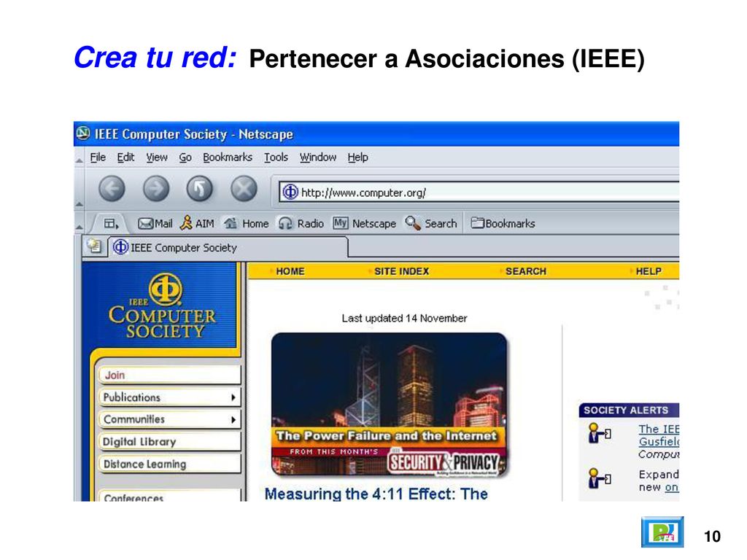Click the Search magnifier toolbar button
This screenshot has height=560, width=747.
pyautogui.click(x=431, y=223)
